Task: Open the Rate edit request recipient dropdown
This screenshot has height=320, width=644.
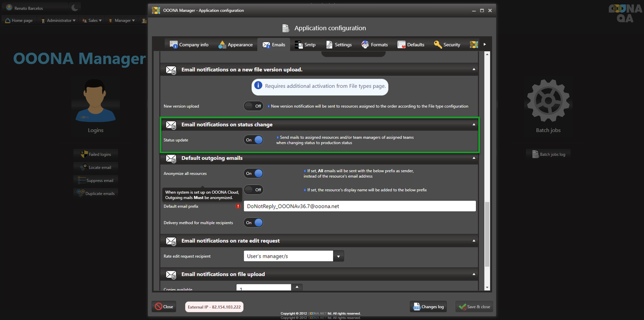Action: click(339, 256)
